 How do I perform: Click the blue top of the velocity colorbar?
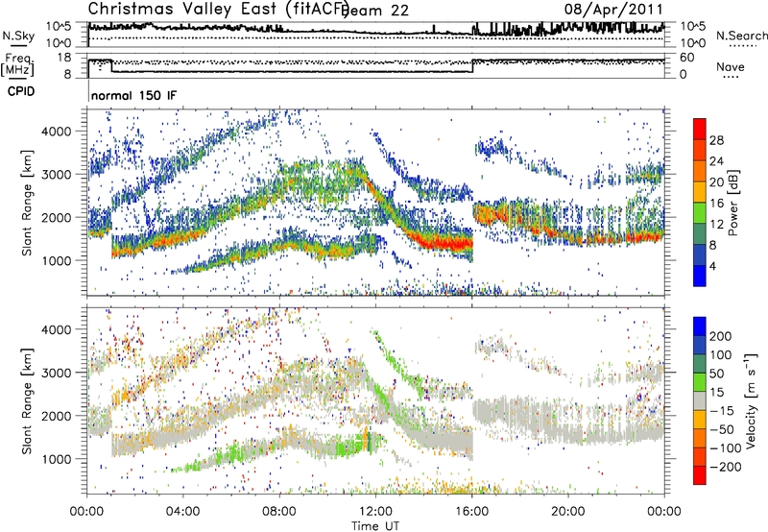(700, 326)
